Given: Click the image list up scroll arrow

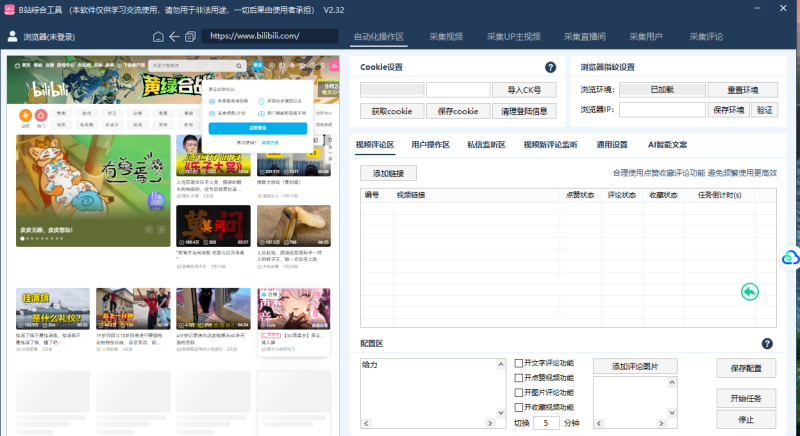Looking at the screenshot, I should [x=672, y=382].
